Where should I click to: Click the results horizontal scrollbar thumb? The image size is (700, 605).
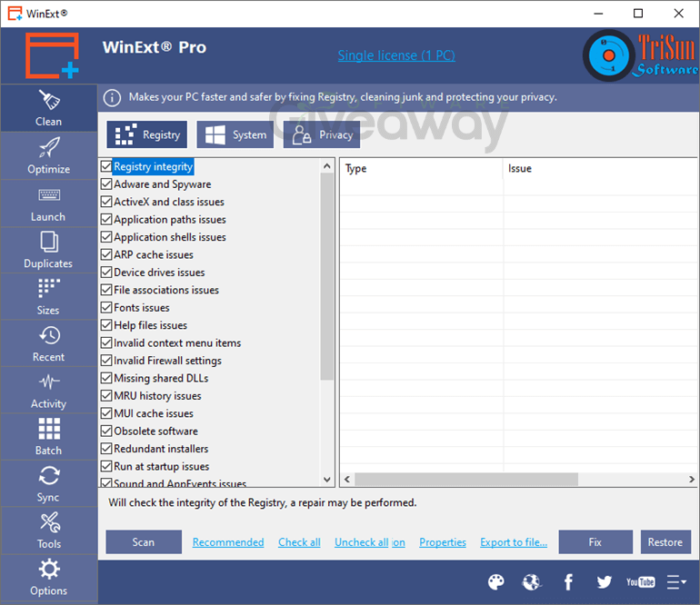pyautogui.click(x=466, y=479)
